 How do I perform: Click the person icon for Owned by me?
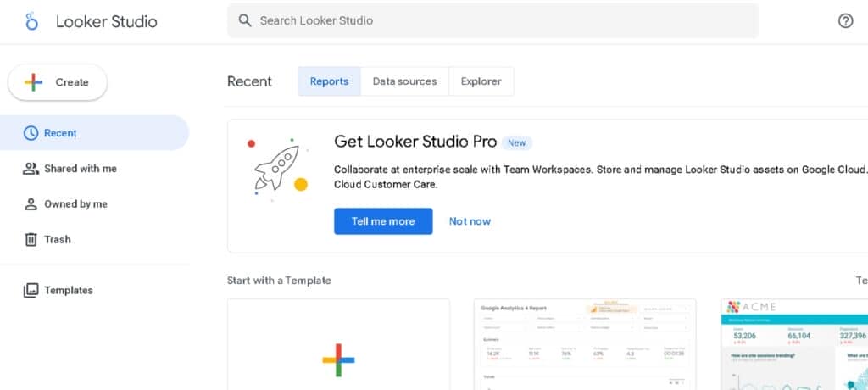coord(31,204)
